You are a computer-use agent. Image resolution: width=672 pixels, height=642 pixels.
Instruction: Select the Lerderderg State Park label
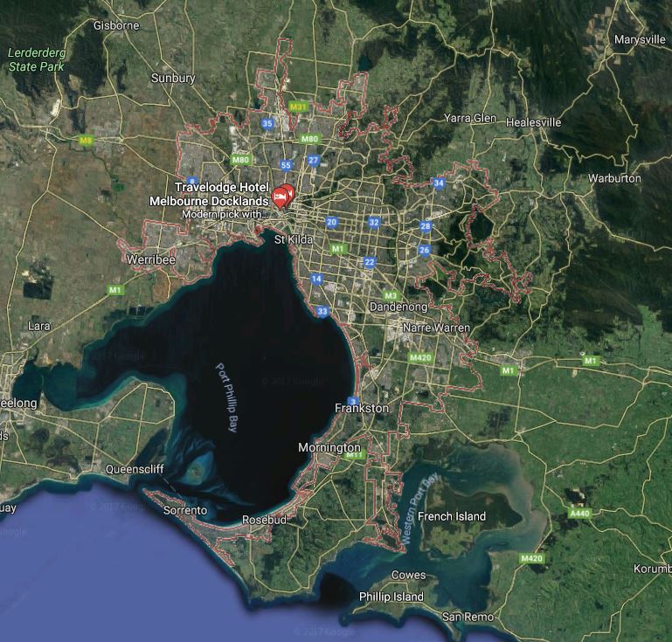(37, 59)
